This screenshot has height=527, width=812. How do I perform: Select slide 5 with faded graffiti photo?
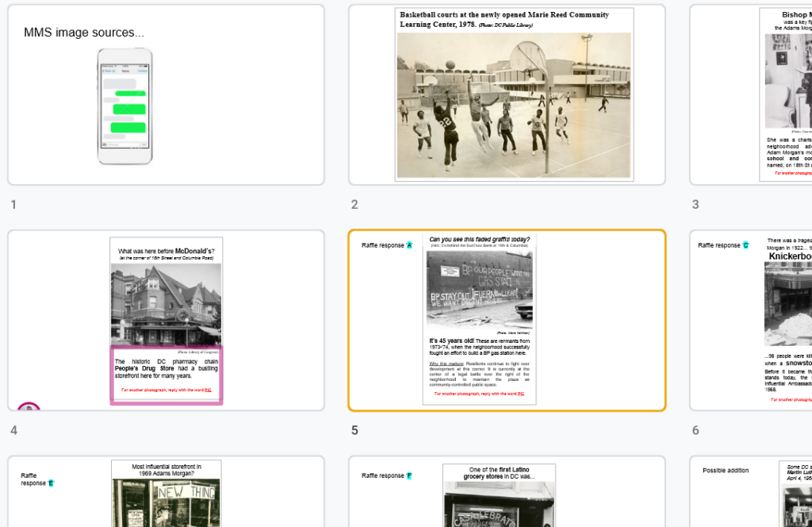pos(507,320)
